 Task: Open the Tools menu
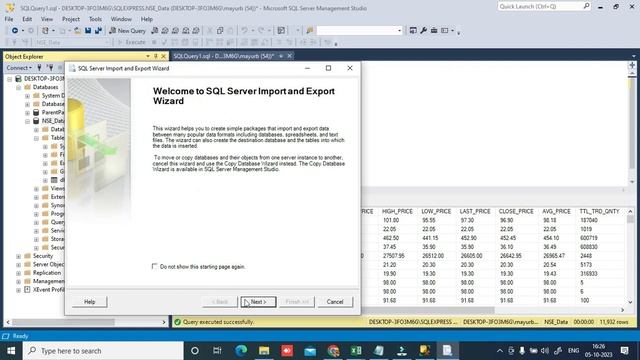tap(95, 19)
